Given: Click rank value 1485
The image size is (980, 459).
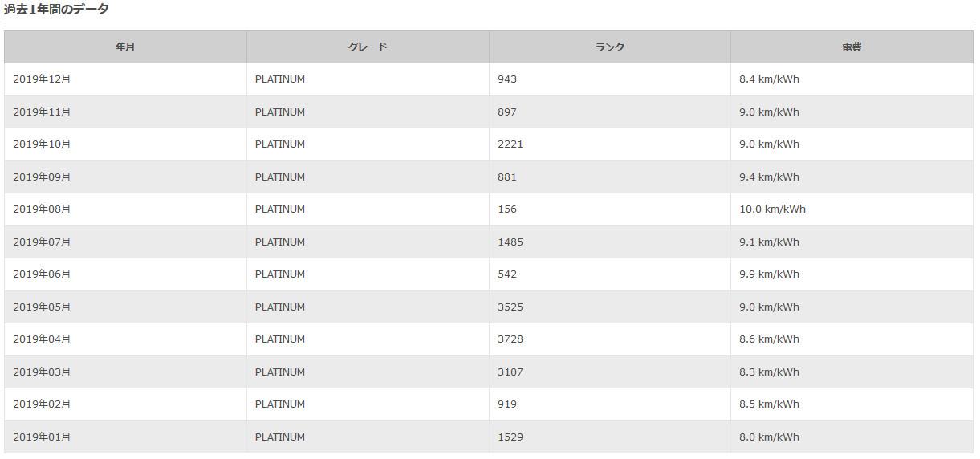Looking at the screenshot, I should [510, 242].
